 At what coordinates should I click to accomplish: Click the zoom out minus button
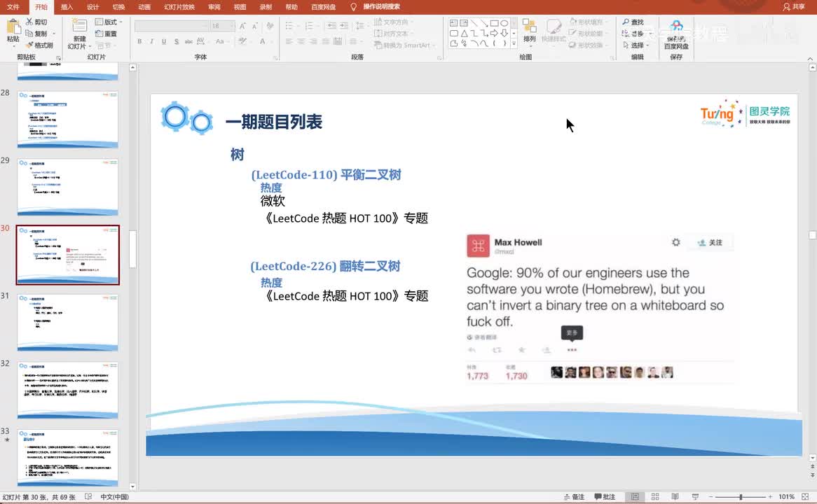click(710, 497)
